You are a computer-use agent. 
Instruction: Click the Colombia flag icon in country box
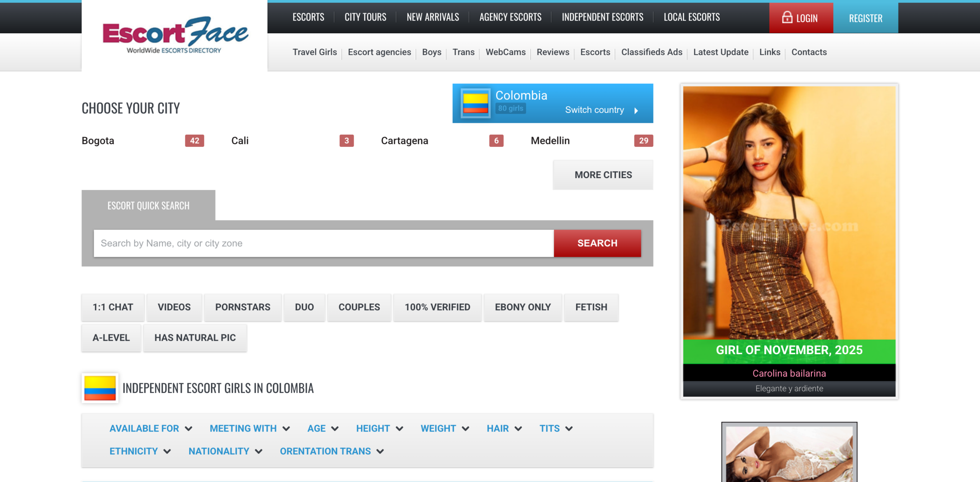[x=475, y=103]
